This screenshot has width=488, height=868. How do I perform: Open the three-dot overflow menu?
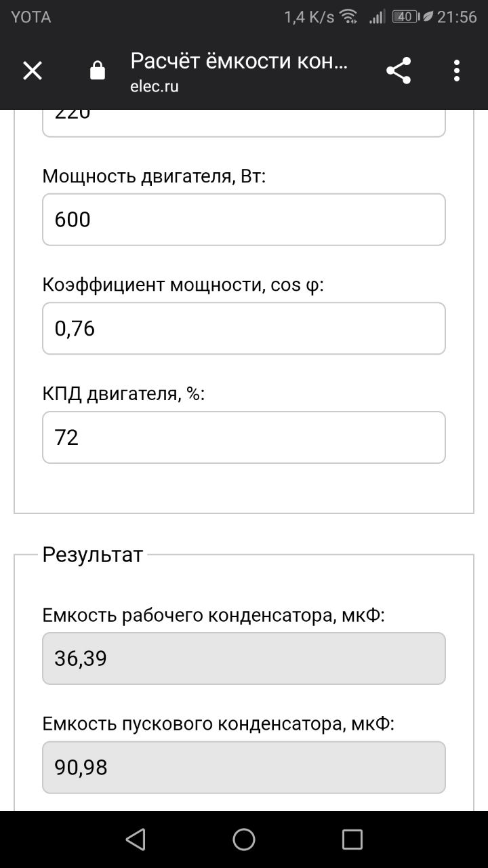[457, 71]
